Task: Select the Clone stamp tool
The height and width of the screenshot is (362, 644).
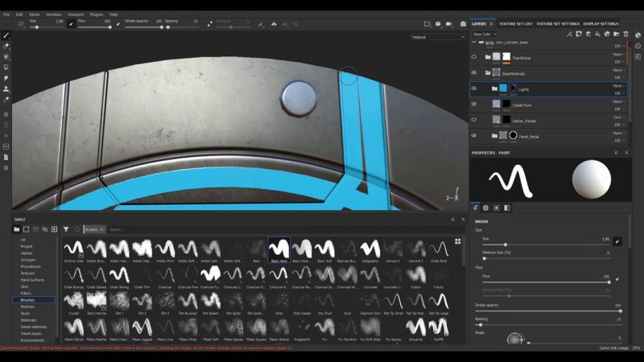Action: (x=6, y=89)
